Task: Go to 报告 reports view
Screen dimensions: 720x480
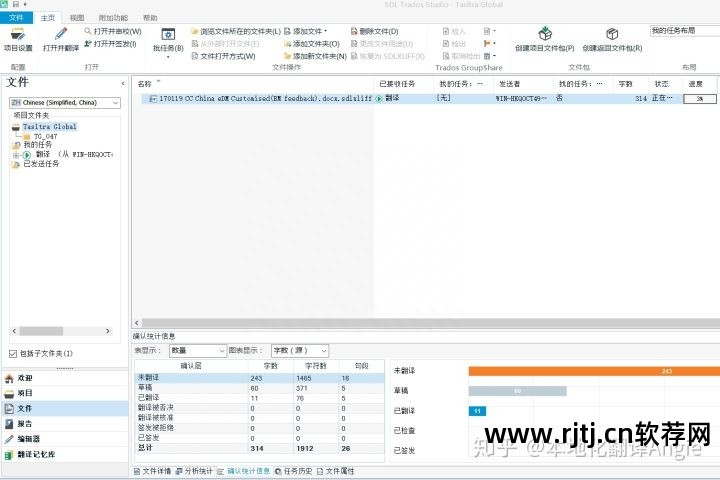Action: (x=65, y=424)
